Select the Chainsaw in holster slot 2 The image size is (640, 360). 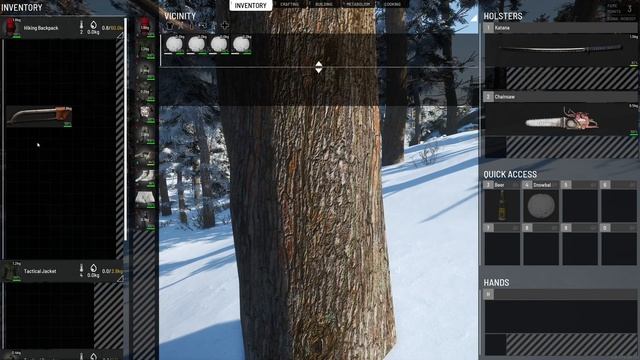pos(561,119)
